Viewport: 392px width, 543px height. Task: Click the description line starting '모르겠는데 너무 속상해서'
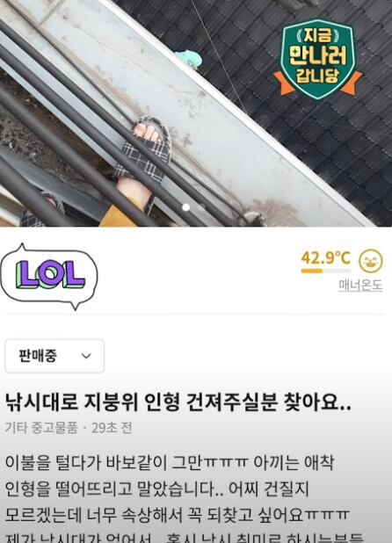point(177,515)
